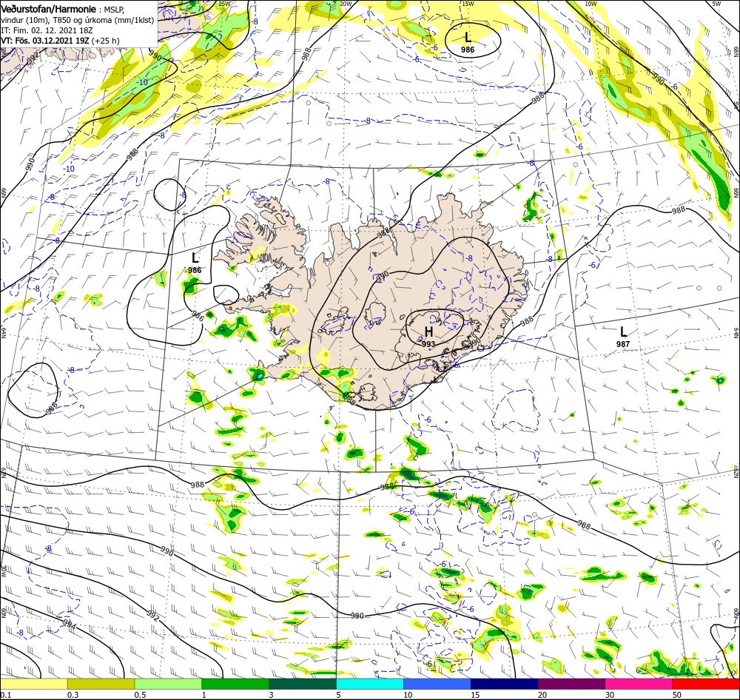Click the Veðurstofan/Harmonie title text
This screenshot has width=740, height=700.
coord(49,10)
